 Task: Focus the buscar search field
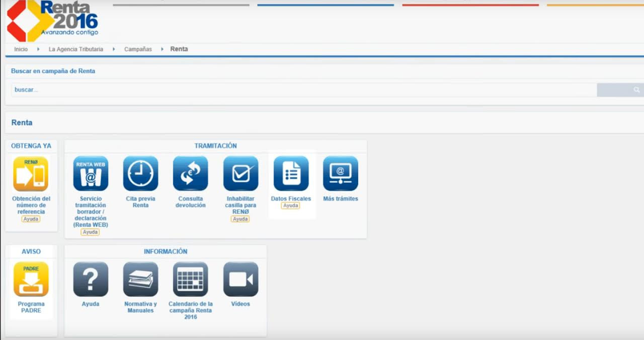click(304, 90)
